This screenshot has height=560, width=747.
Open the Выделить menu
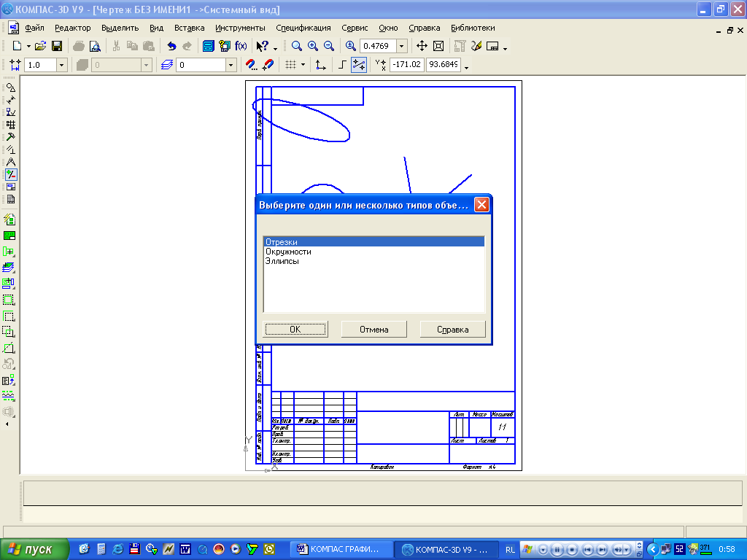[120, 28]
